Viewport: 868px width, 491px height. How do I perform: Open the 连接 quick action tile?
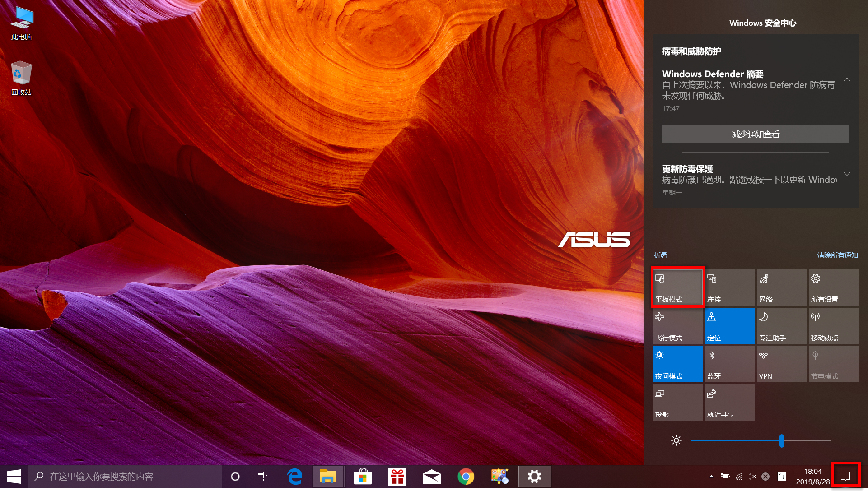(730, 287)
